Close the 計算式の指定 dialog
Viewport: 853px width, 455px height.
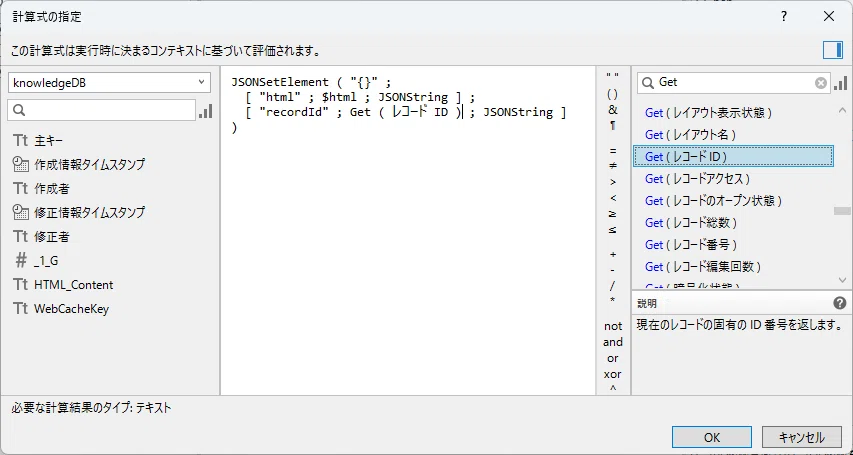[829, 17]
